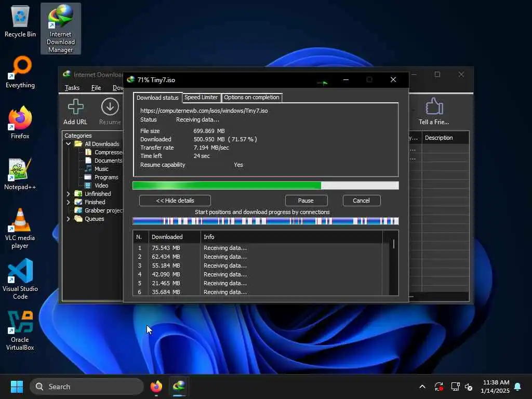Collapse the All Downloads tree node
Screen dimensions: 532x399
tap(68, 144)
